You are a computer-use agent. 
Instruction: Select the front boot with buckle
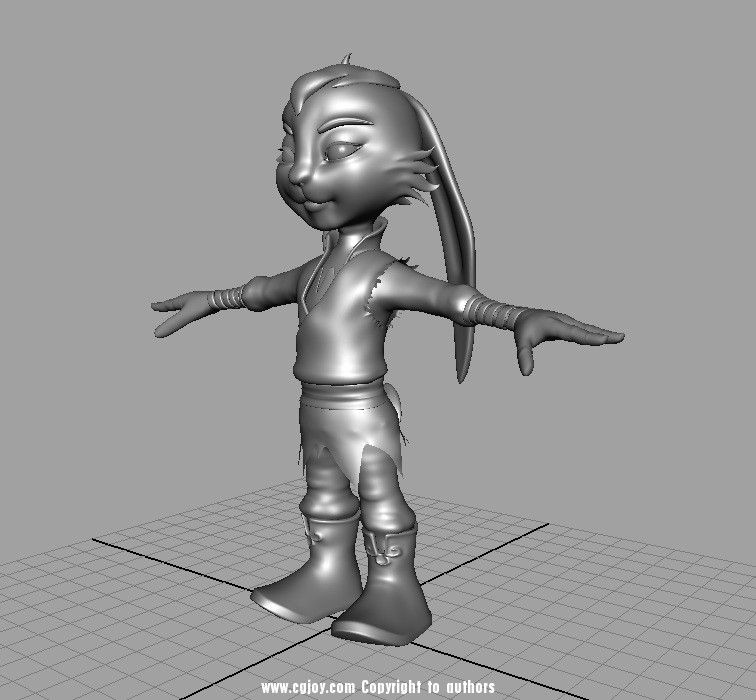point(385,590)
